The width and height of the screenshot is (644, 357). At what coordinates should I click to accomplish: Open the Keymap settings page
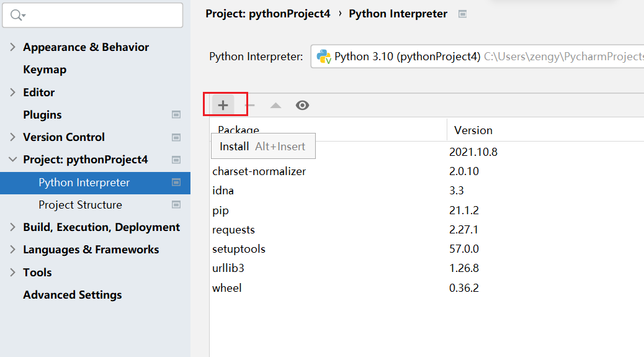coord(45,70)
